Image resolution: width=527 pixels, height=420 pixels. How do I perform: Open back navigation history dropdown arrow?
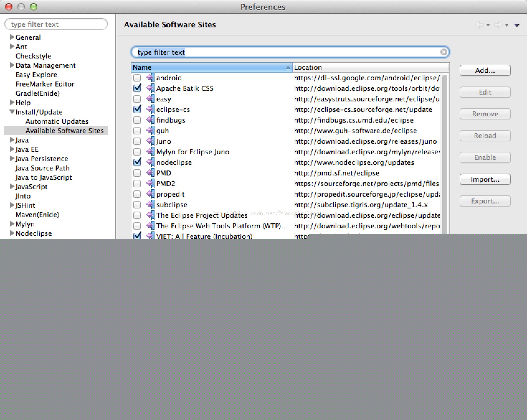(x=488, y=26)
